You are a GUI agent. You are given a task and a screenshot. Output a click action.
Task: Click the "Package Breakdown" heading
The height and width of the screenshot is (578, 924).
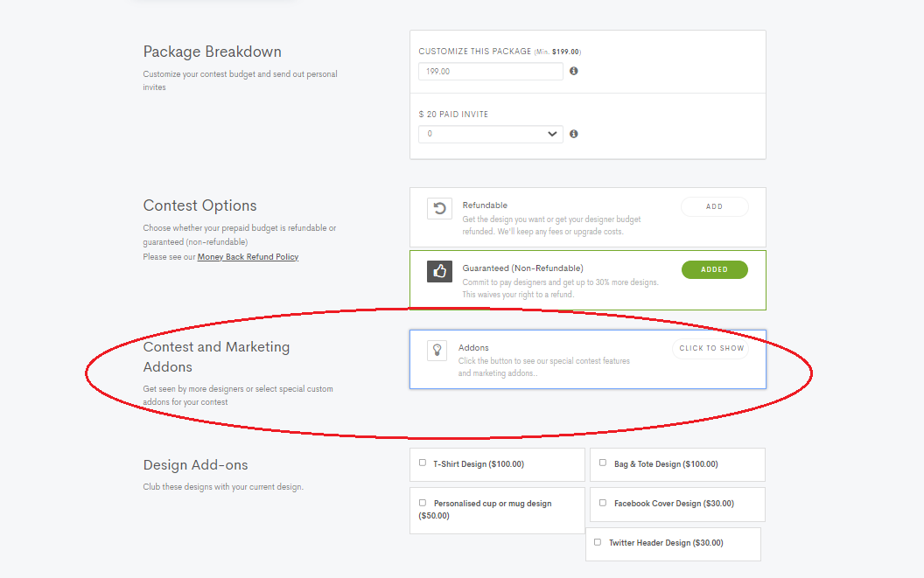tap(212, 52)
